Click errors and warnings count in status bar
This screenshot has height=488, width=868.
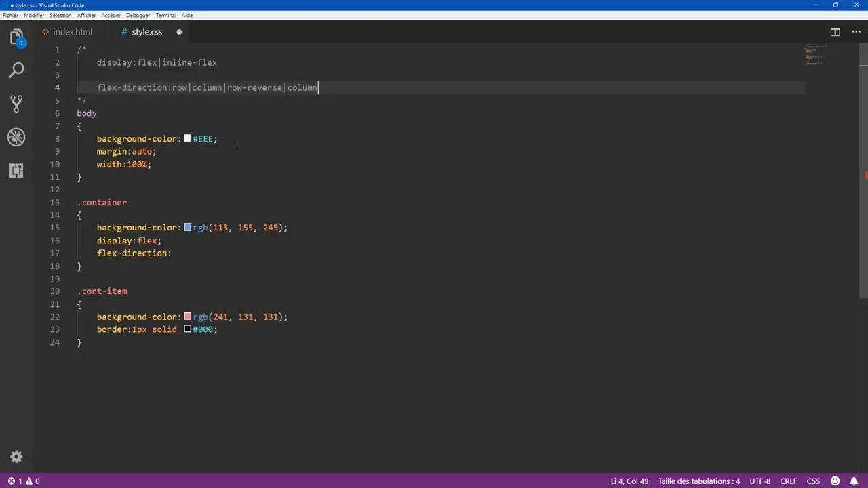24,481
